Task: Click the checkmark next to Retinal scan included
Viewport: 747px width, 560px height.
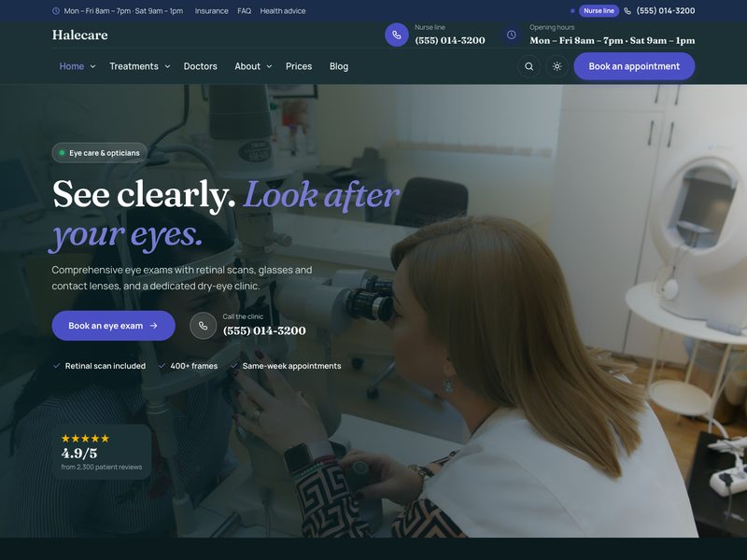Action: pyautogui.click(x=56, y=366)
